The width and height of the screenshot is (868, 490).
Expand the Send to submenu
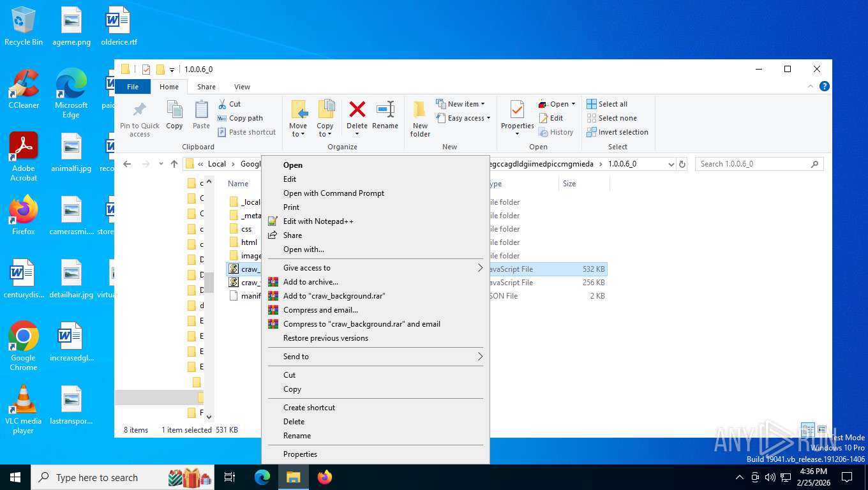click(375, 356)
